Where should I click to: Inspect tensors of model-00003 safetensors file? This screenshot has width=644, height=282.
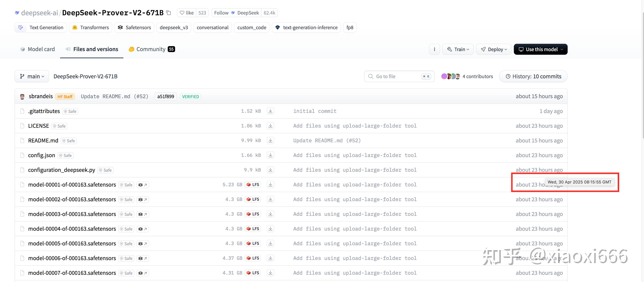[x=143, y=215]
